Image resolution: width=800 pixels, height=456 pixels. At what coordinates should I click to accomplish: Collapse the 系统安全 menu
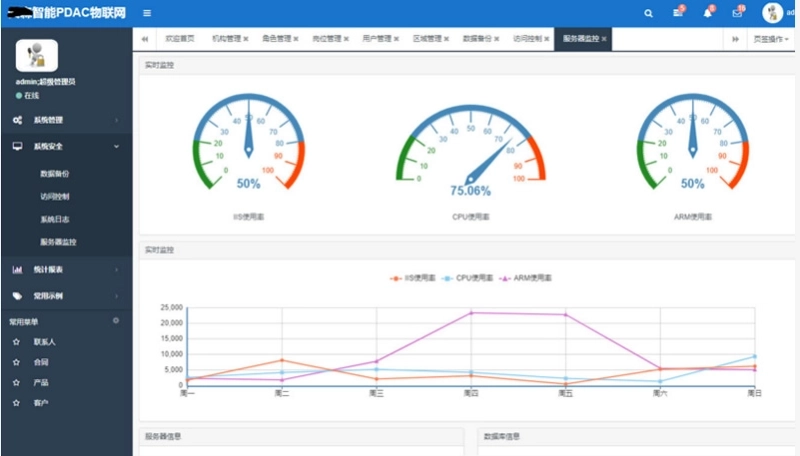coord(66,146)
